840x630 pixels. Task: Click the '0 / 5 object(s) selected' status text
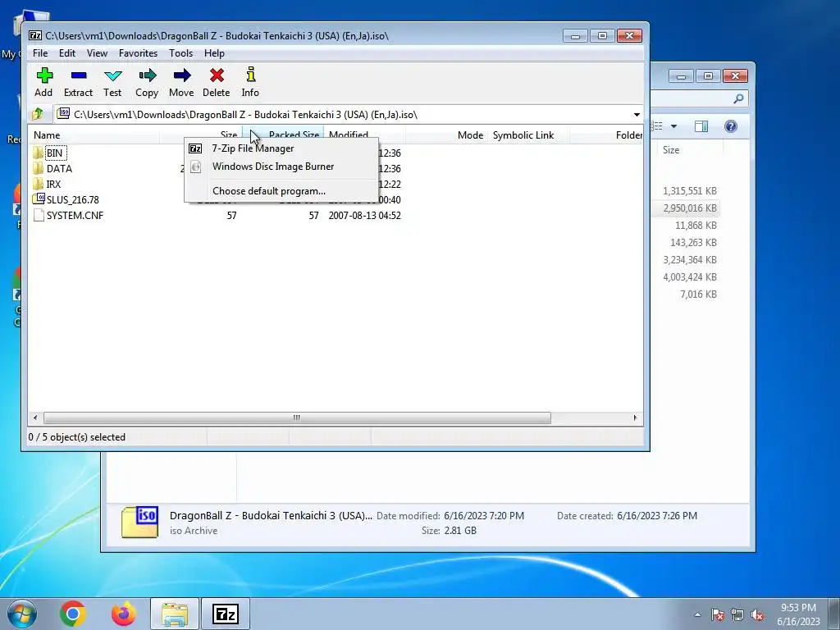click(x=76, y=437)
